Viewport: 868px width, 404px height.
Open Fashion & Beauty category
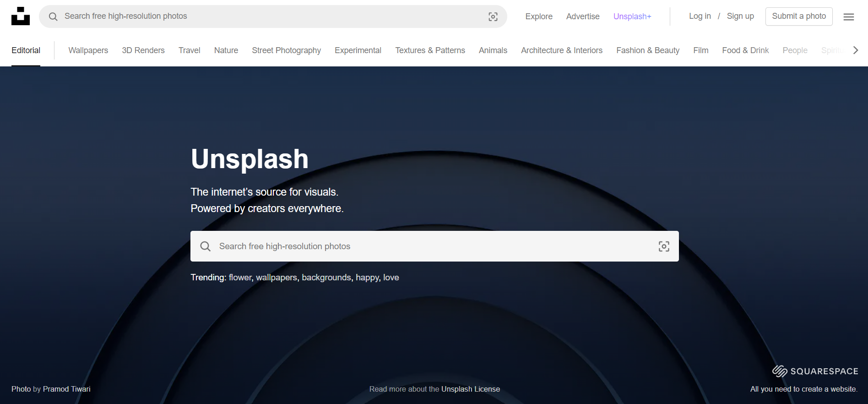click(648, 50)
